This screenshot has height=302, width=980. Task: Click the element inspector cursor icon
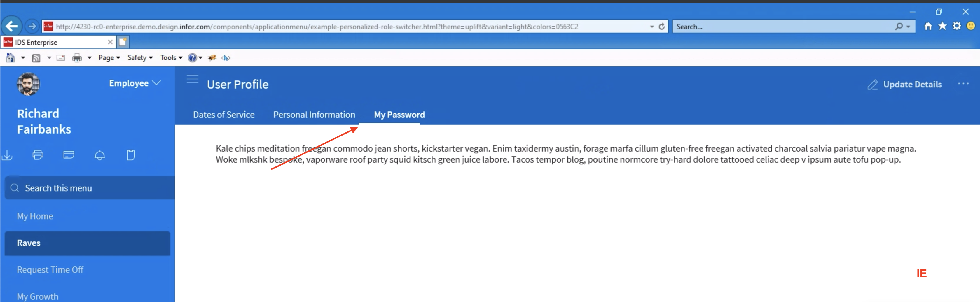coord(226,58)
